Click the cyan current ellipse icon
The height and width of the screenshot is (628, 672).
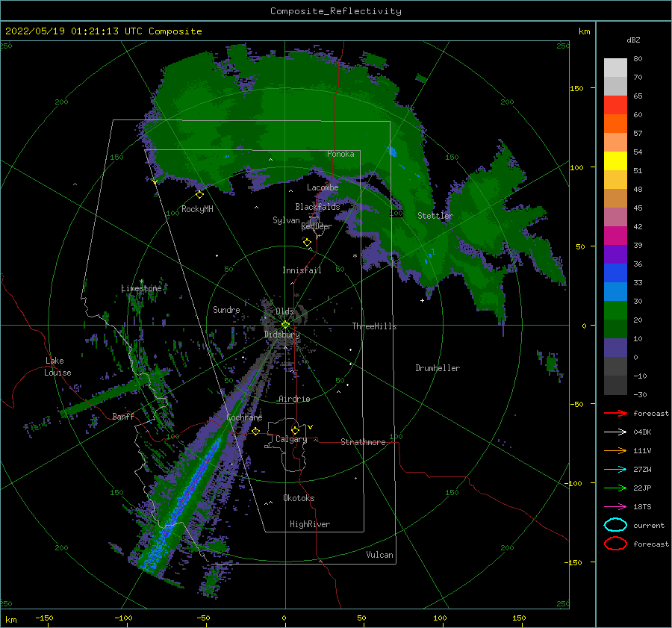pos(615,525)
